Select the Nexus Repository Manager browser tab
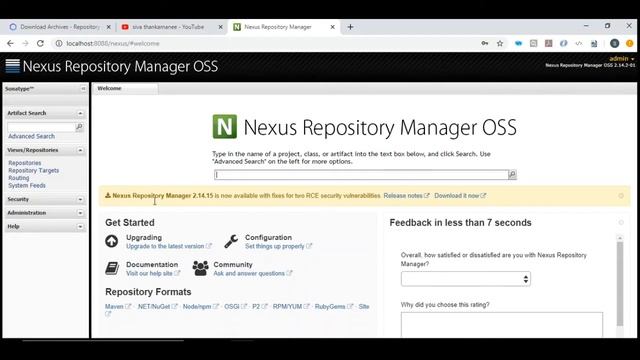640x360 pixels. 284,27
